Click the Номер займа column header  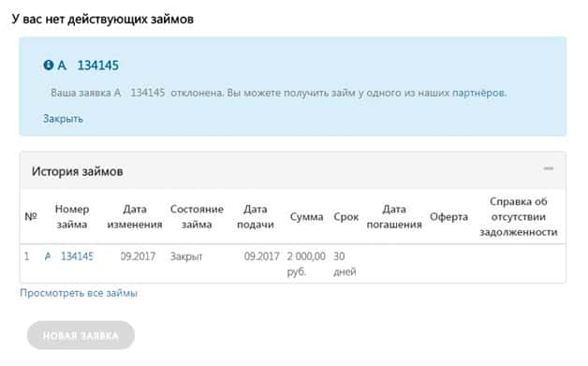coord(72,217)
